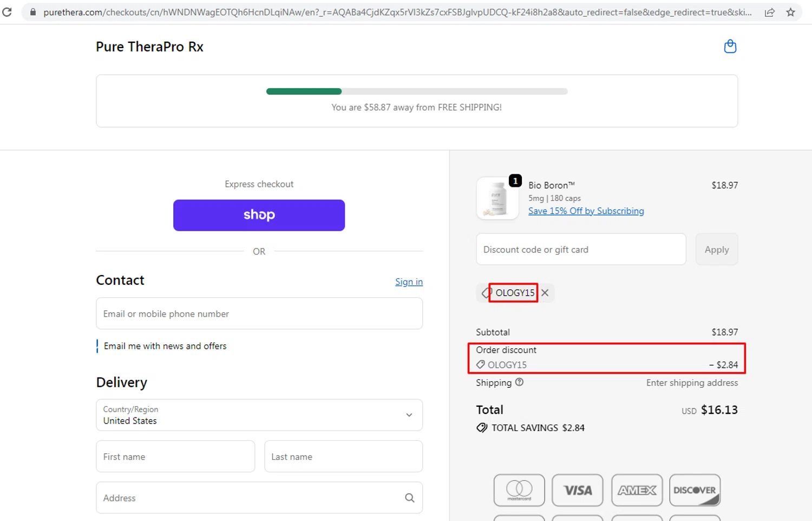Viewport: 812px width, 521px height.
Task: Bookmark this page with the star icon
Action: click(x=790, y=12)
